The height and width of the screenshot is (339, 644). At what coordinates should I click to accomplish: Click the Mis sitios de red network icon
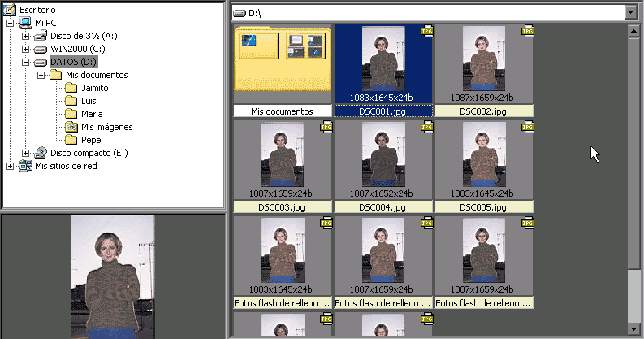tap(25, 166)
